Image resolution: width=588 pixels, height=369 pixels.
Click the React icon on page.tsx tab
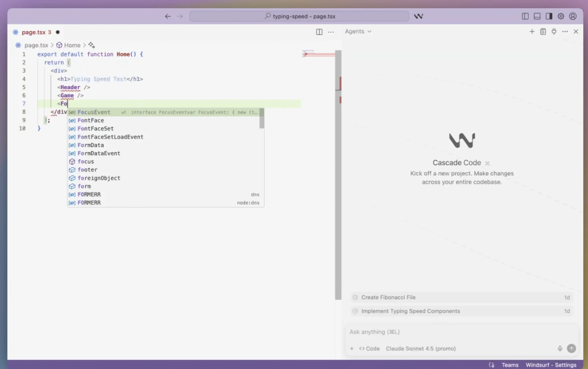15,32
